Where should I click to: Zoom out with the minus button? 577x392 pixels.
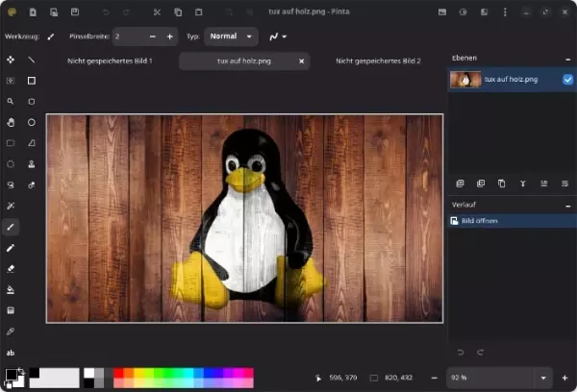(435, 378)
